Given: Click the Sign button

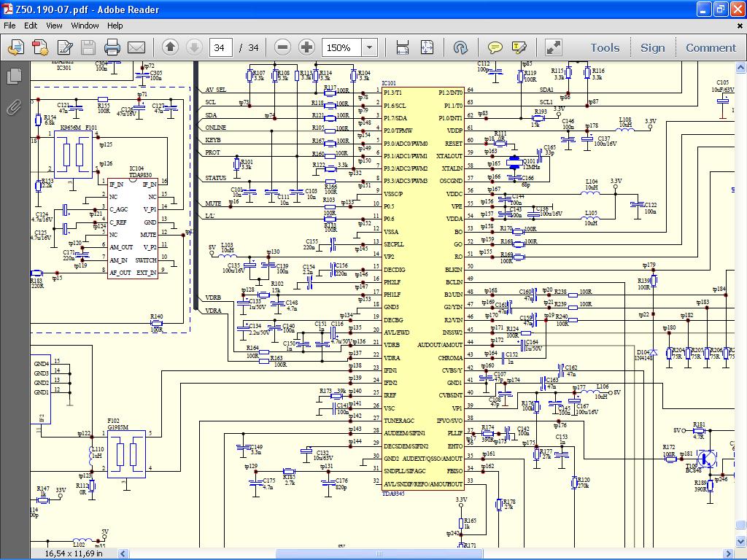Looking at the screenshot, I should click(x=652, y=48).
